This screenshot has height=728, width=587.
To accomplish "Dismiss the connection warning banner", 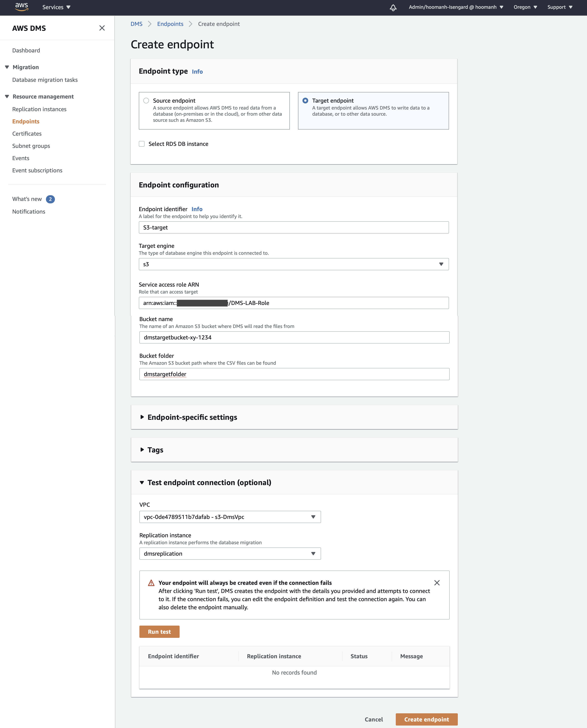I will tap(437, 583).
